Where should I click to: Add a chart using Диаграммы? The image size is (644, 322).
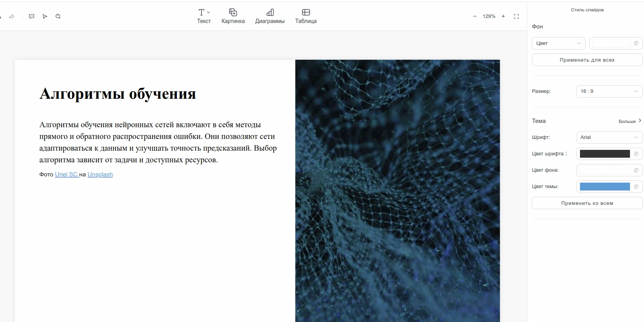pyautogui.click(x=270, y=16)
